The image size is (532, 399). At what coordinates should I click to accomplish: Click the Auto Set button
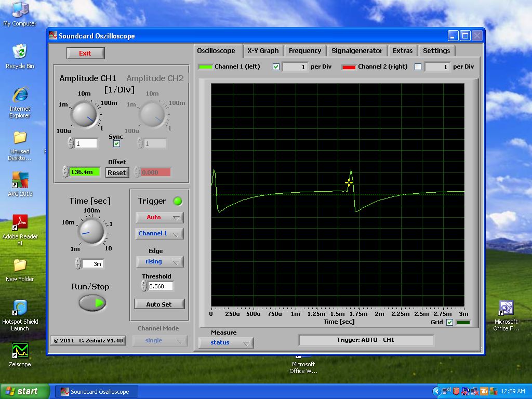(x=159, y=304)
